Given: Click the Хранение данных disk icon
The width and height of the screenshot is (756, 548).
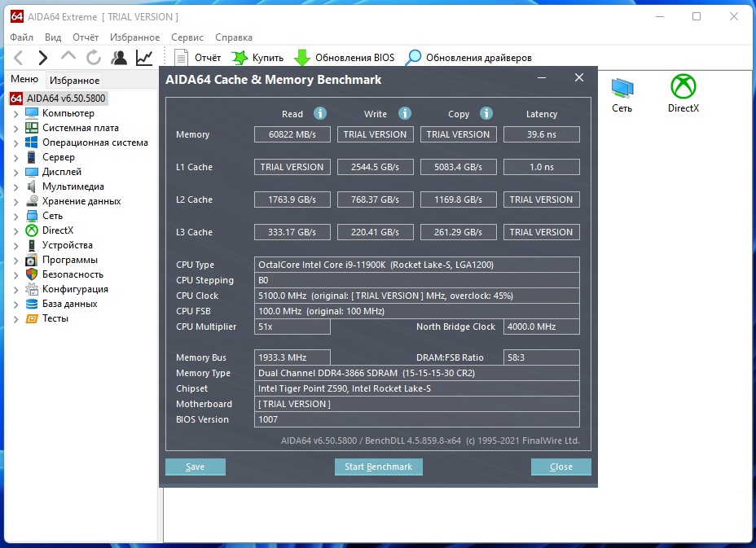Looking at the screenshot, I should tap(31, 201).
